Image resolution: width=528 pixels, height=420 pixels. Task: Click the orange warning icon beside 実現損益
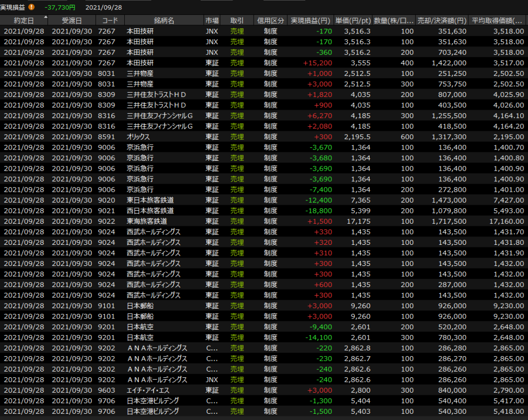[32, 7]
